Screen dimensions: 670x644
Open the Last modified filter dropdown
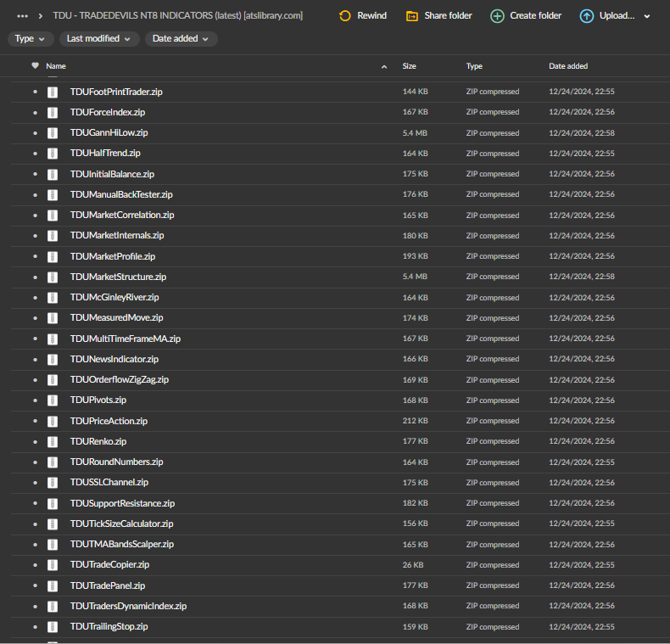click(x=99, y=38)
